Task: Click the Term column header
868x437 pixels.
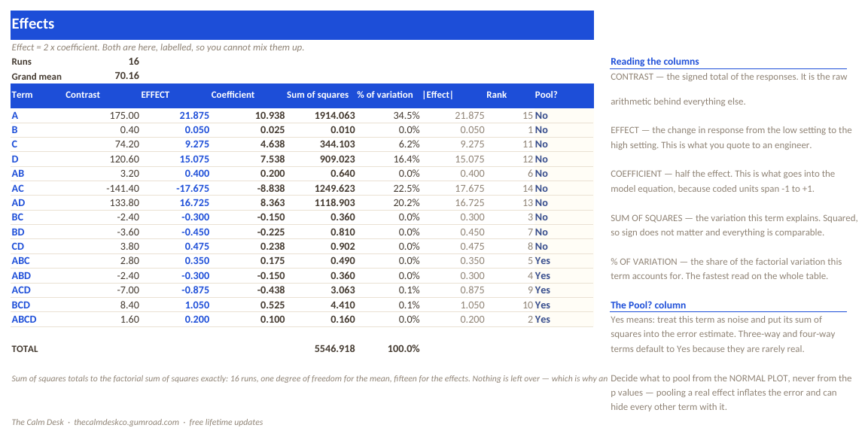Action: (22, 95)
